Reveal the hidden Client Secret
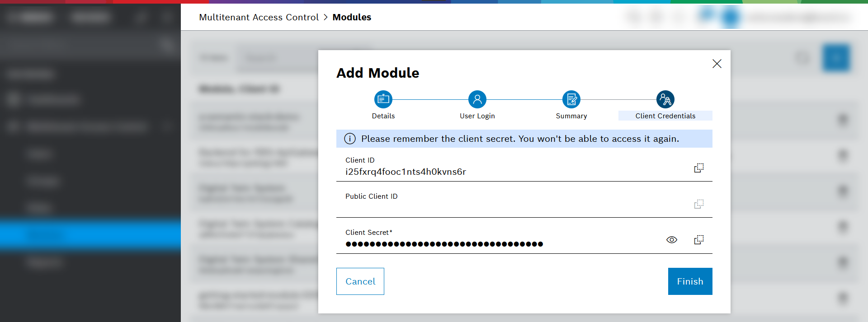 coord(672,240)
